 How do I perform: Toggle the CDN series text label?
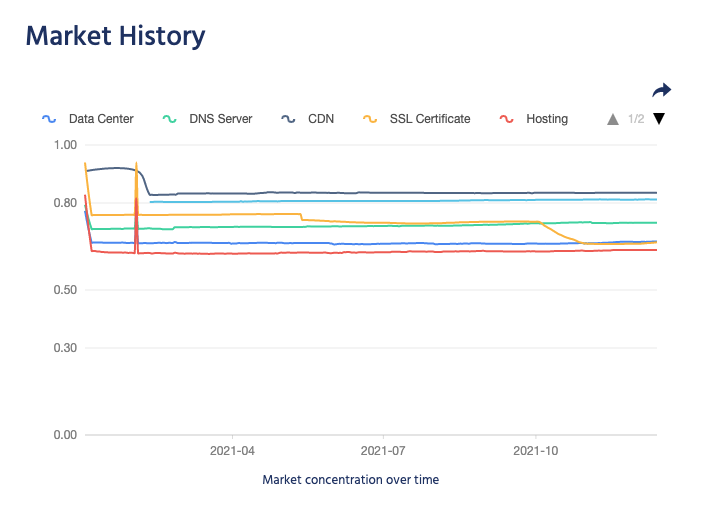[321, 119]
